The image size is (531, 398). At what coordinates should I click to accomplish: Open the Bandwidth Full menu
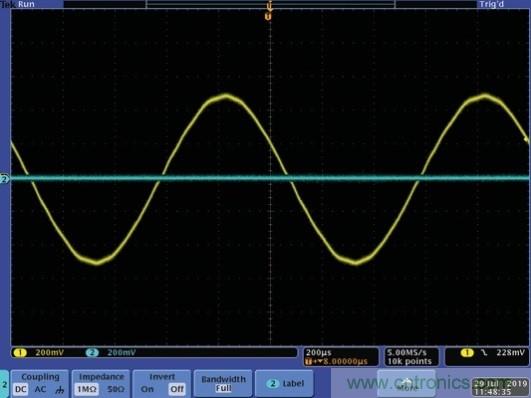223,383
